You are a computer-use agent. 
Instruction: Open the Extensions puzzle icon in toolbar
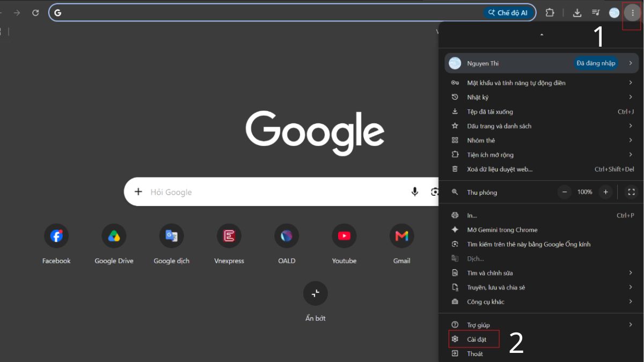(x=550, y=12)
